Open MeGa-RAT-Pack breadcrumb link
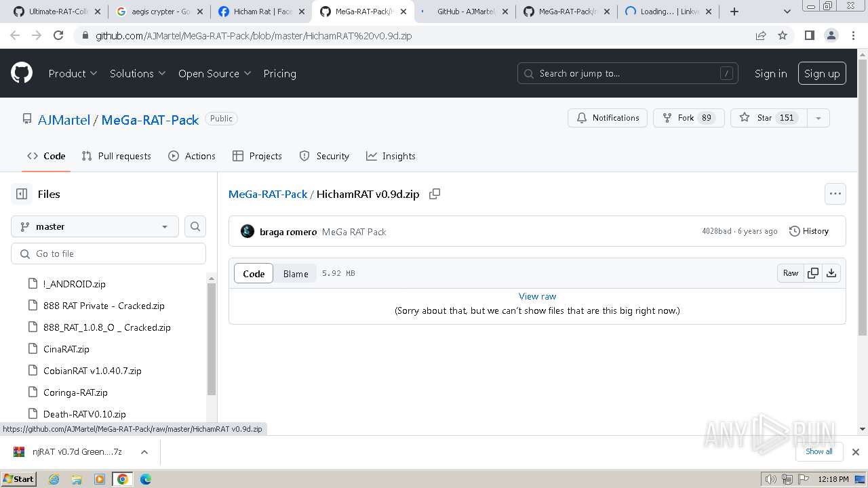Screen dimensions: 868x488 (268, 194)
